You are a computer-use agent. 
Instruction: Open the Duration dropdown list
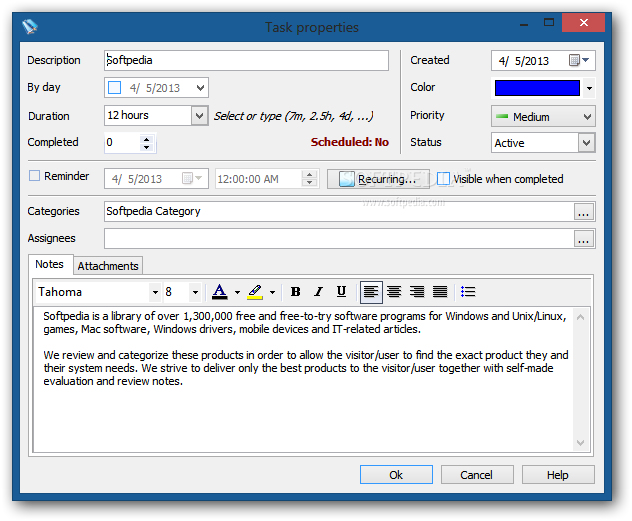(x=199, y=116)
